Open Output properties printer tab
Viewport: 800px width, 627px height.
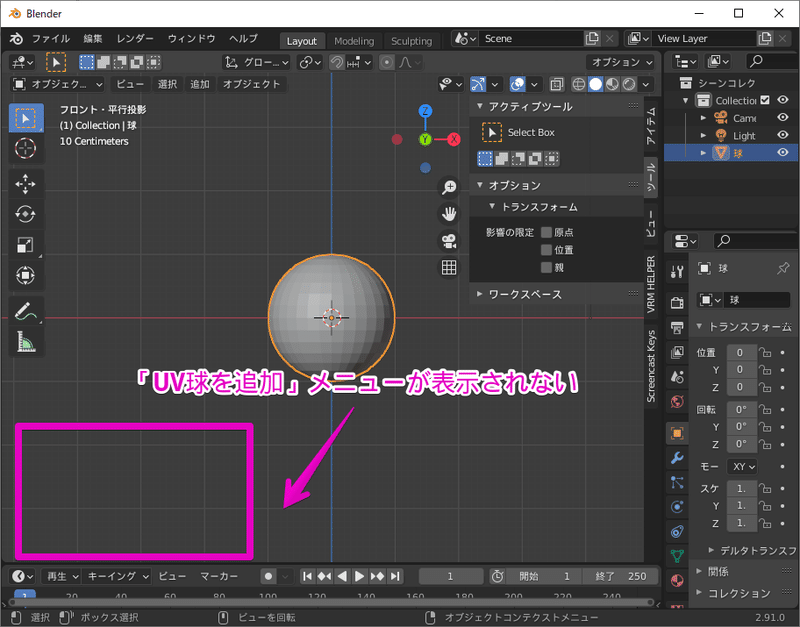677,327
